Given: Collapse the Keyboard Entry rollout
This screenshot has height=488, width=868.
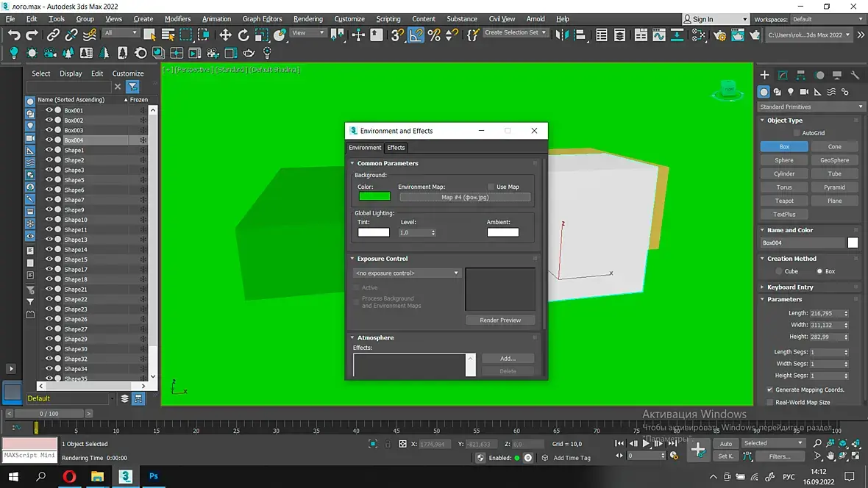Looking at the screenshot, I should [790, 287].
